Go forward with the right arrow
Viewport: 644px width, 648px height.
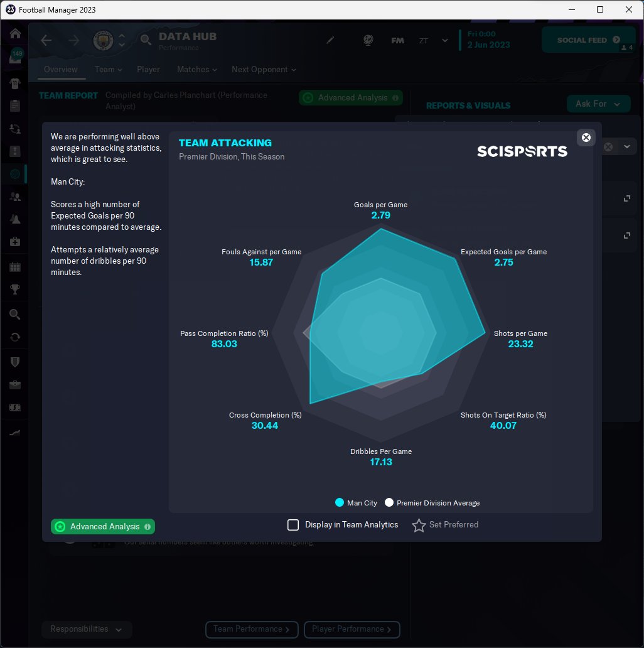point(74,40)
